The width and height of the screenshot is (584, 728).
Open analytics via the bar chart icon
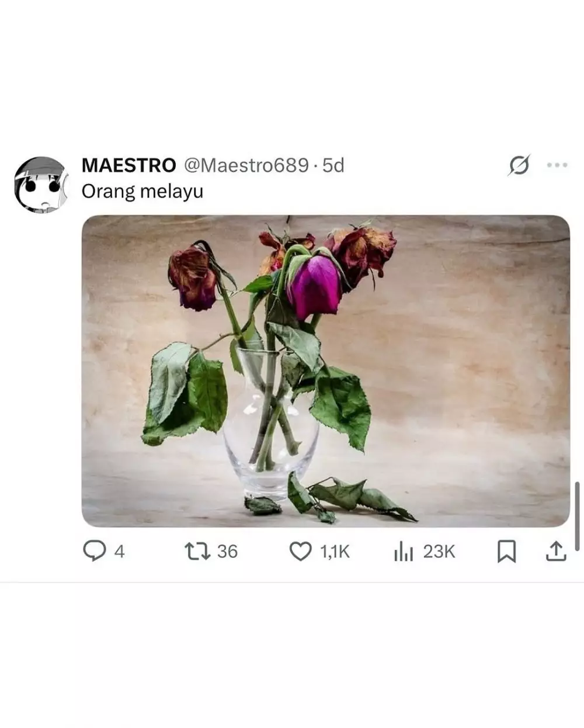tap(404, 551)
